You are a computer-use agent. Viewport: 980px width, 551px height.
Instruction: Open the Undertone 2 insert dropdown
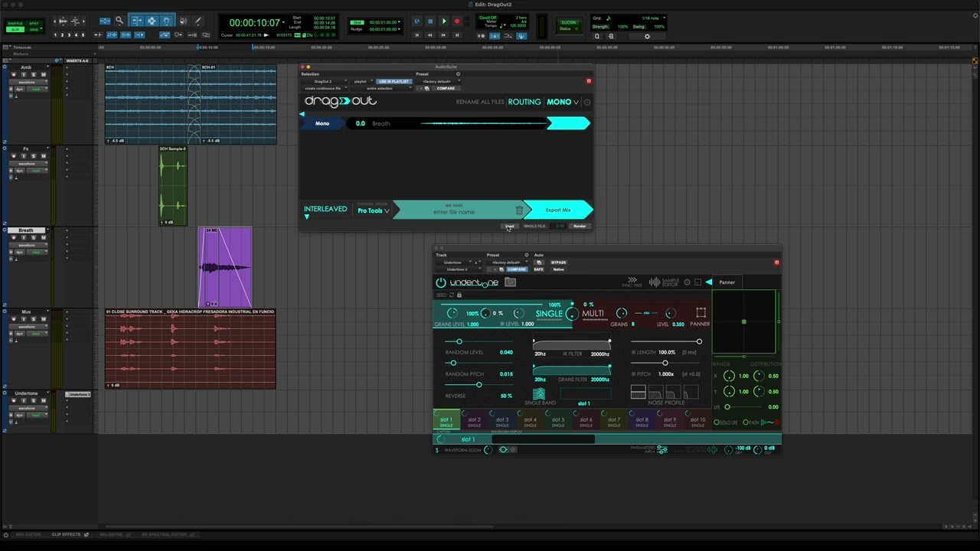coord(458,269)
